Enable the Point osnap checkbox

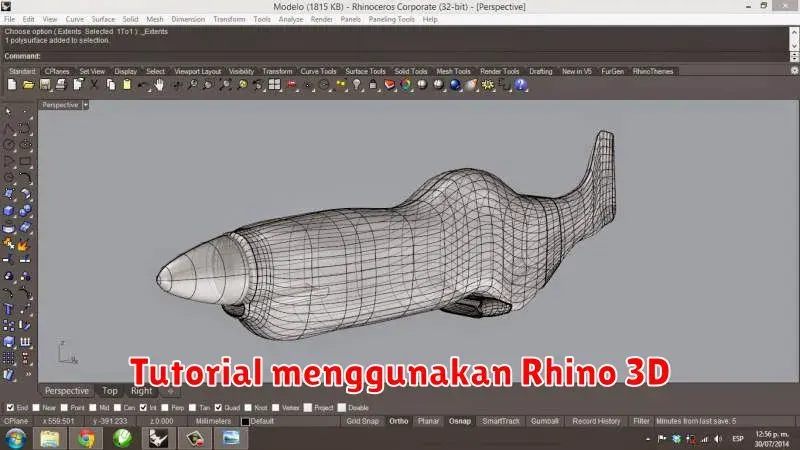tap(64, 408)
